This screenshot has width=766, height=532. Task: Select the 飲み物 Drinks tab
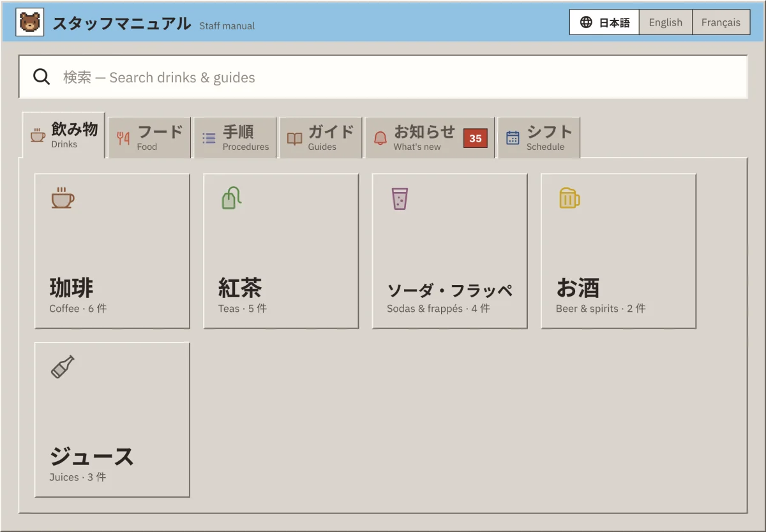(64, 135)
